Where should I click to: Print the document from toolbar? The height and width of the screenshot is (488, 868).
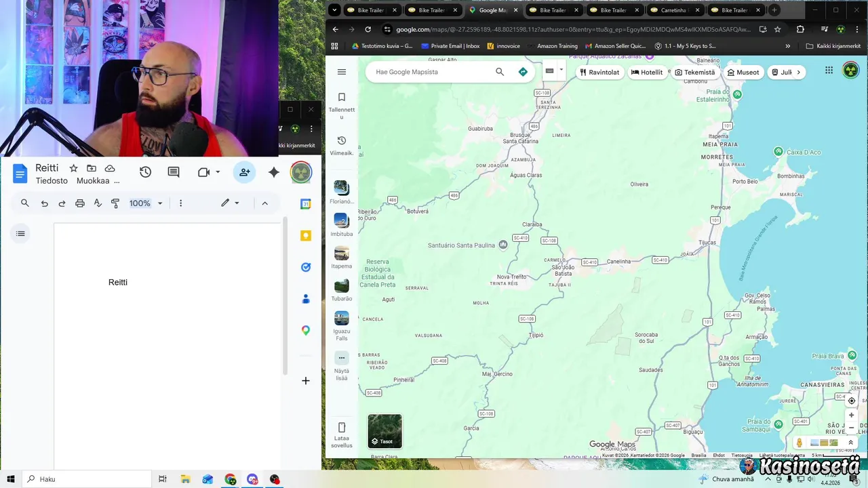click(x=80, y=203)
